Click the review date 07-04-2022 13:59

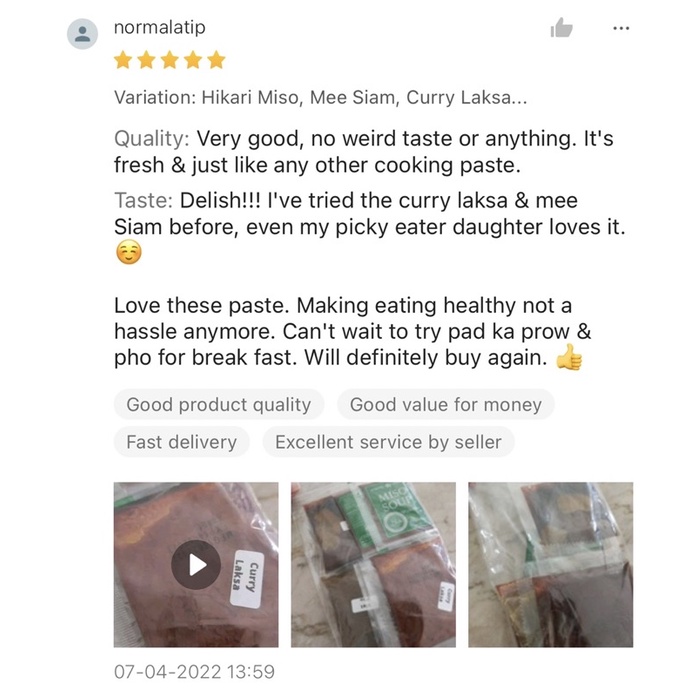point(194,672)
